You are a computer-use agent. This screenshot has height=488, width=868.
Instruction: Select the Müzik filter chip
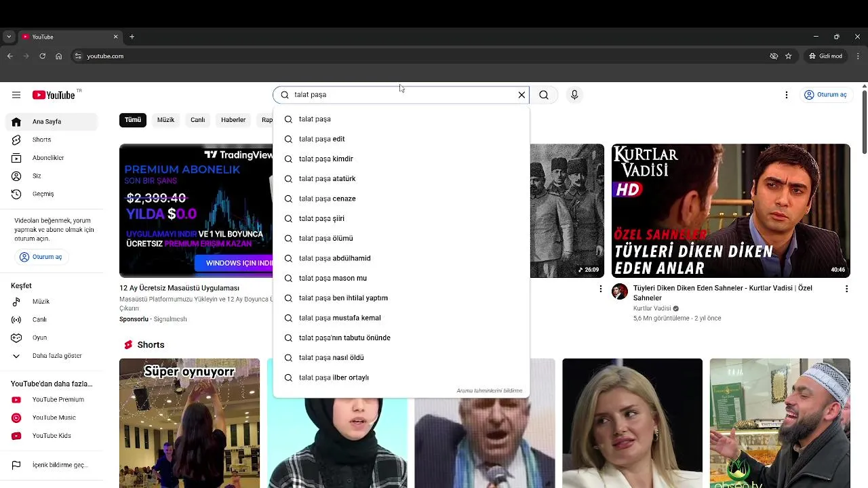coord(165,120)
